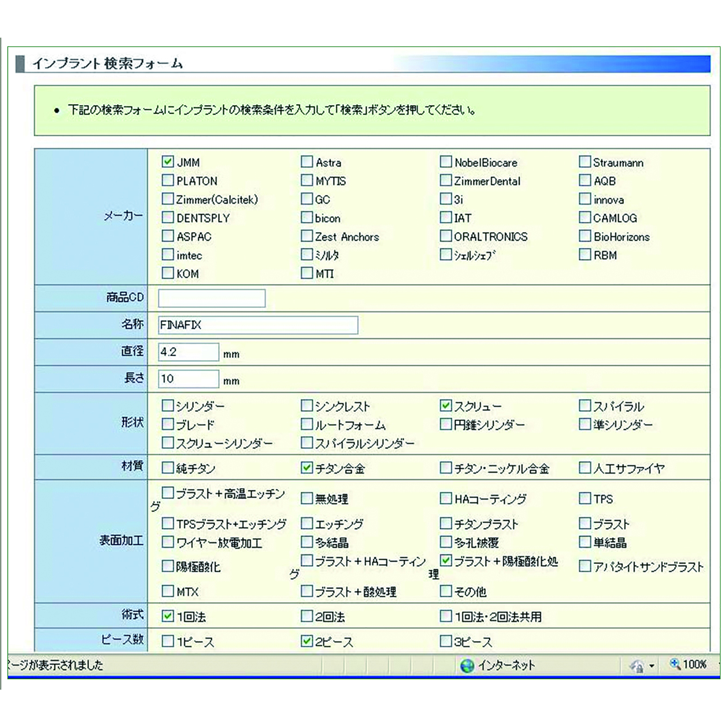728x728 pixels.
Task: Select the RBM checkbox
Action: click(x=585, y=255)
